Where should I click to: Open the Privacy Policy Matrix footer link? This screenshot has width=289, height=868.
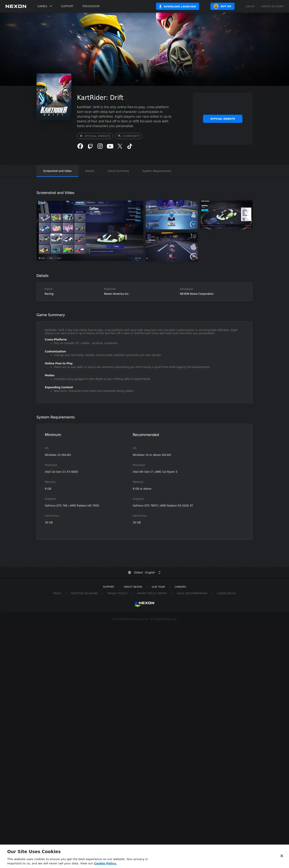[152, 593]
